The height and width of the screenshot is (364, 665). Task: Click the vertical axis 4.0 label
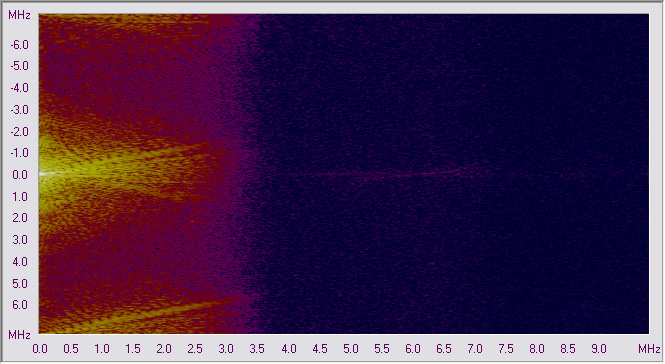tap(20, 262)
